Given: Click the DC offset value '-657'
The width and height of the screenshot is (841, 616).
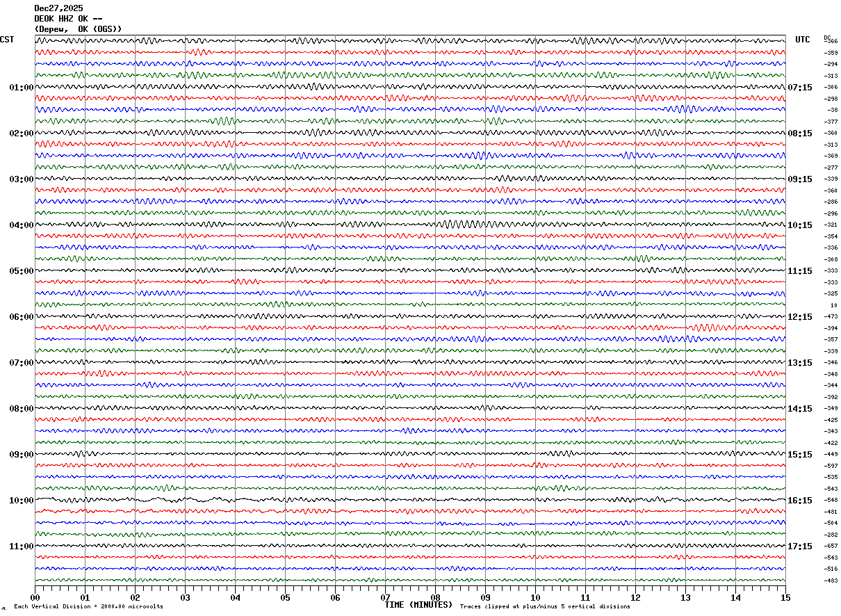Looking at the screenshot, I should click(x=831, y=546).
